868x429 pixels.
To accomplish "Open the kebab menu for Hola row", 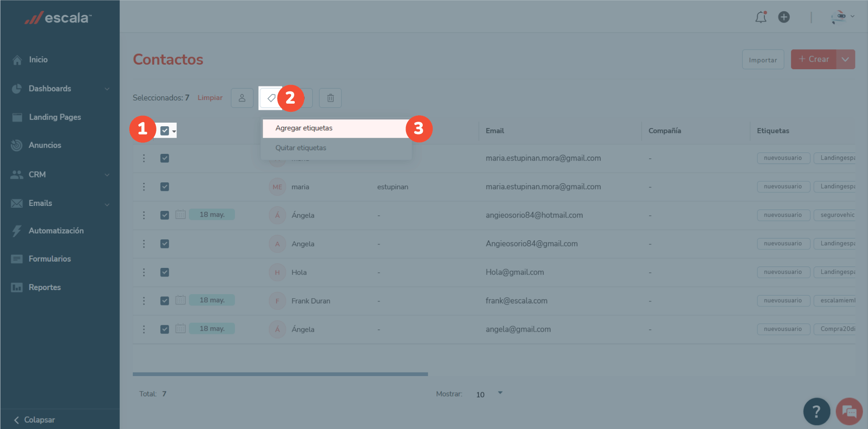I will 144,272.
